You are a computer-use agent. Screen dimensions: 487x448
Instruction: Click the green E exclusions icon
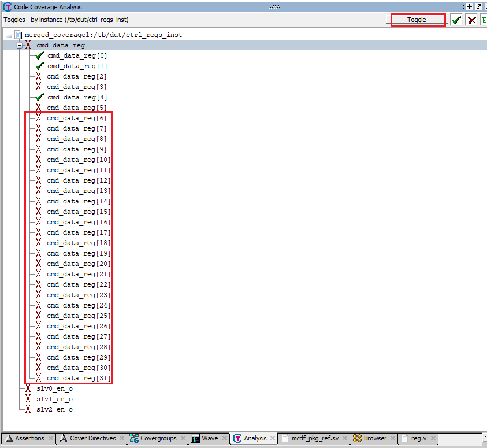pyautogui.click(x=484, y=20)
